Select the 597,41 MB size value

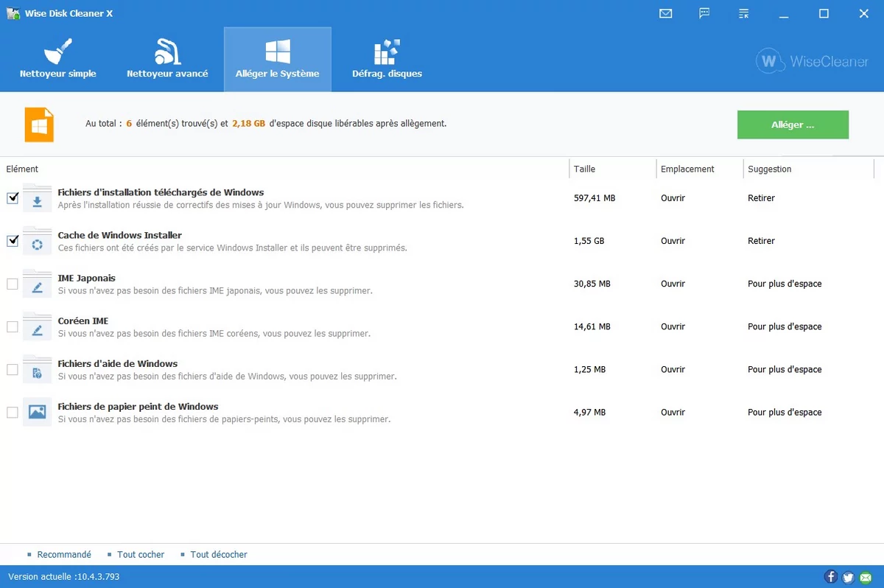[594, 198]
